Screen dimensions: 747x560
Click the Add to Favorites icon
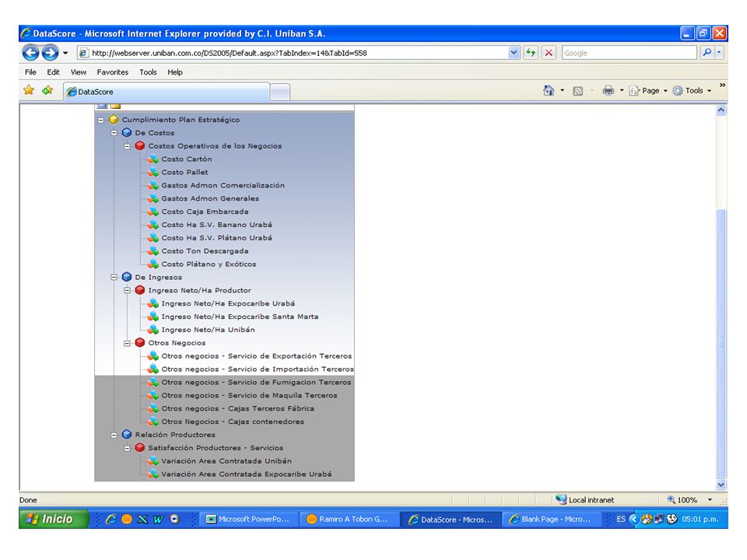click(47, 90)
